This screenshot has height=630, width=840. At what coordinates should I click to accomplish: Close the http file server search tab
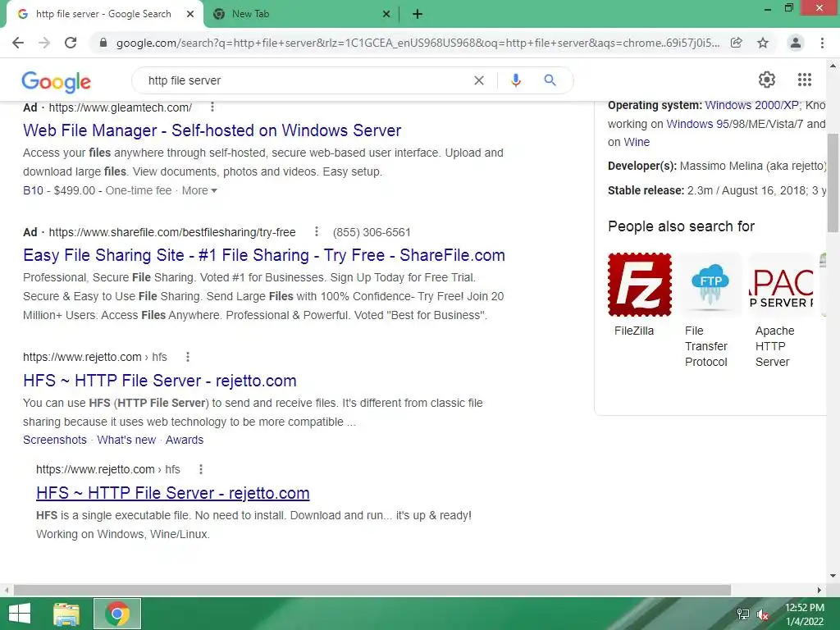[x=190, y=15]
